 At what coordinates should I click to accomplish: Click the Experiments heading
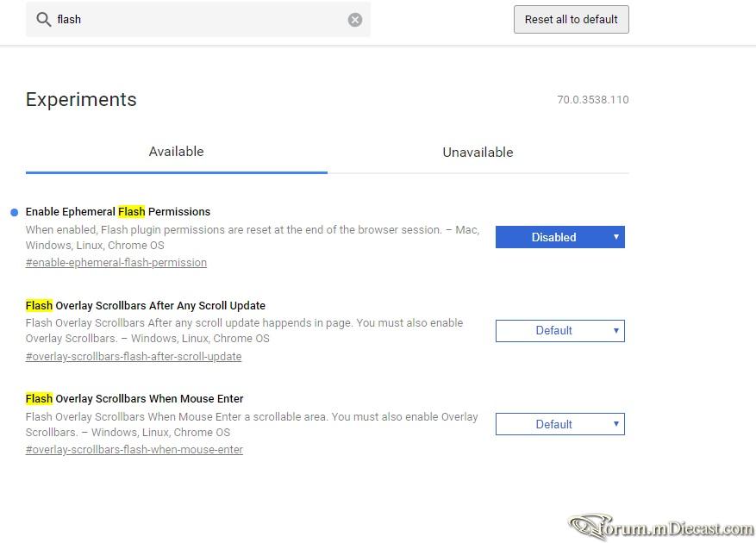pyautogui.click(x=81, y=100)
